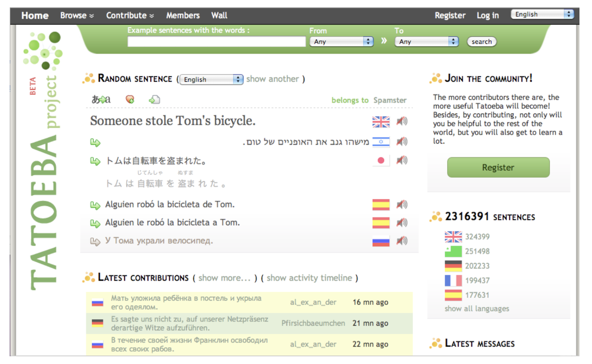Add sentence to favorites heart icon

[x=130, y=99]
